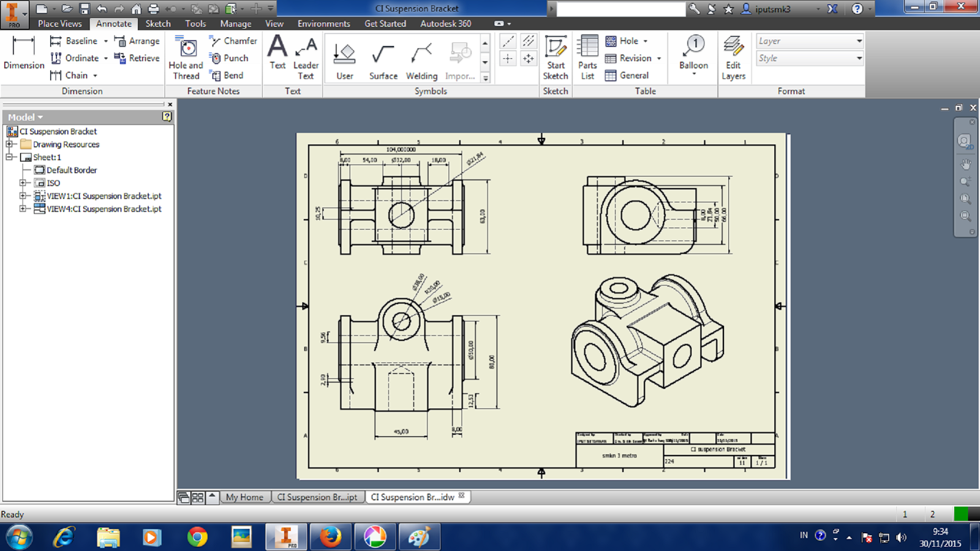Click the Pan hand icon in navigation bar
The width and height of the screenshot is (980, 551).
pyautogui.click(x=965, y=164)
